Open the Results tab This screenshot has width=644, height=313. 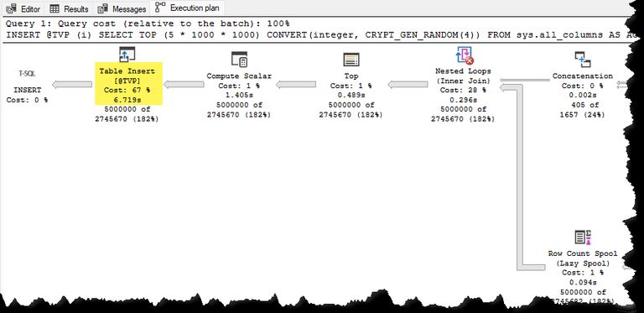(x=69, y=8)
